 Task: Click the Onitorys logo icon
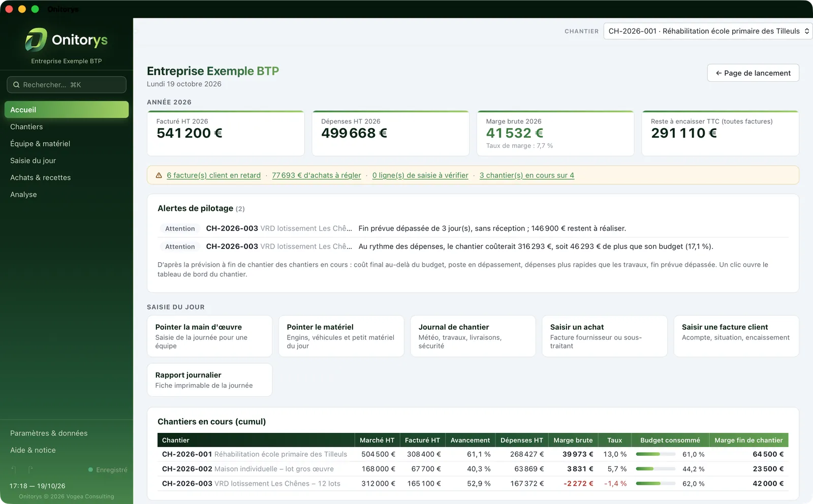coord(36,40)
